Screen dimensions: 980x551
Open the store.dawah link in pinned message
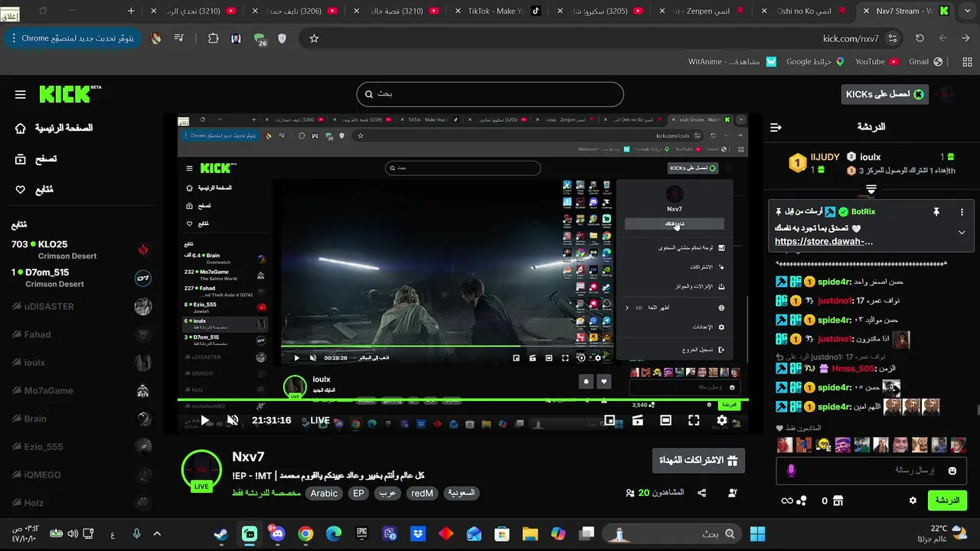(824, 242)
